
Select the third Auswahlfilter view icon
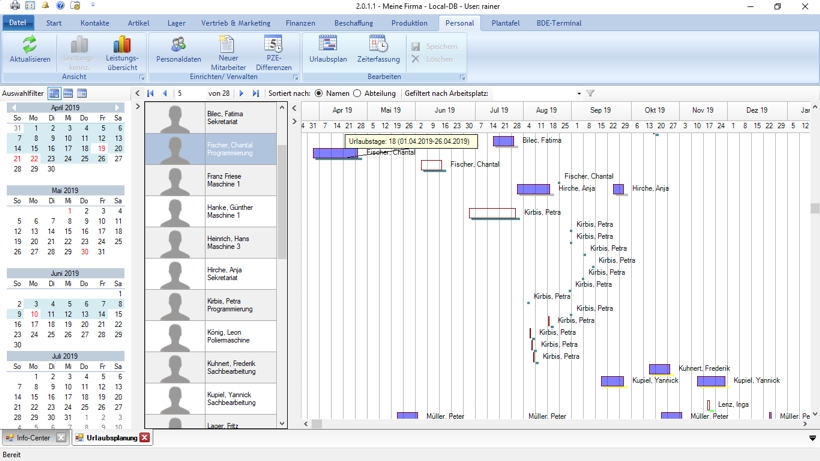pos(82,94)
